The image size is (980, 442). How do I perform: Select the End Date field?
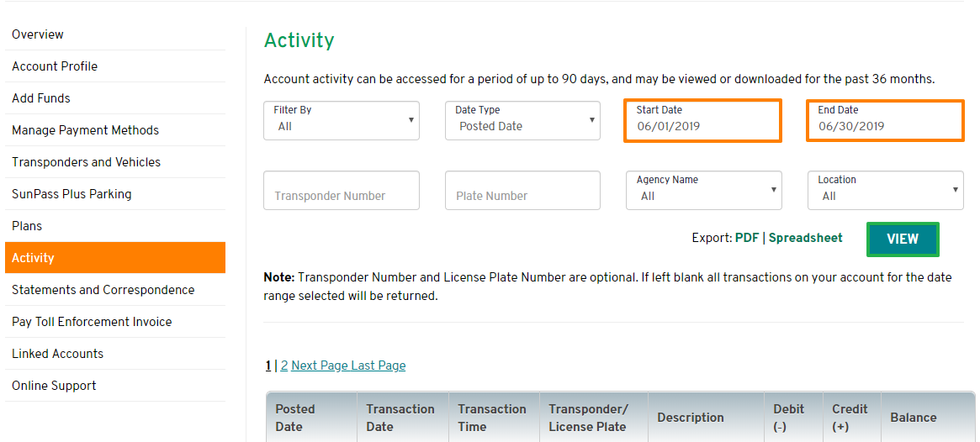pos(885,120)
